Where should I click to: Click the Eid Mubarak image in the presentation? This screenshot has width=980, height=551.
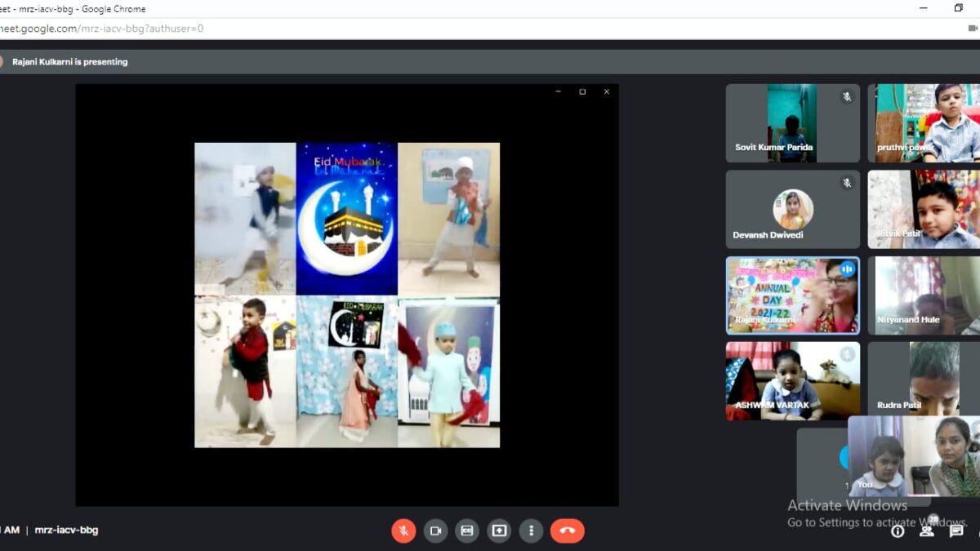click(347, 219)
